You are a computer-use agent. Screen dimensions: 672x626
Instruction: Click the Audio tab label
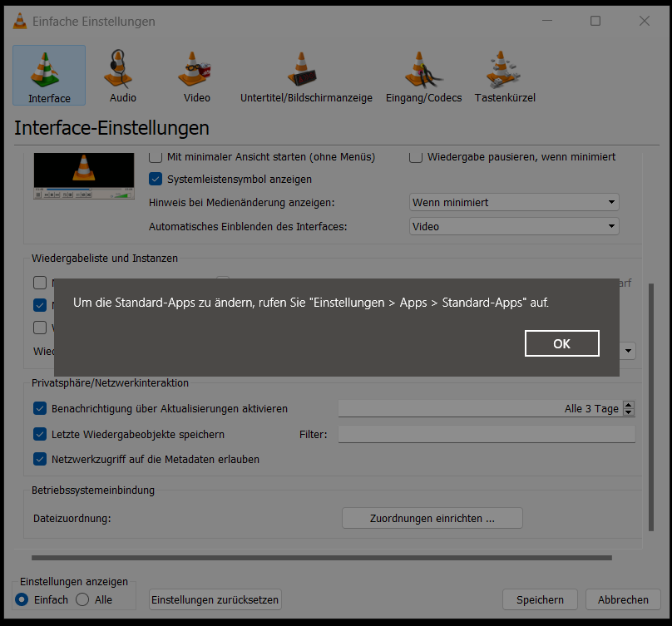123,98
